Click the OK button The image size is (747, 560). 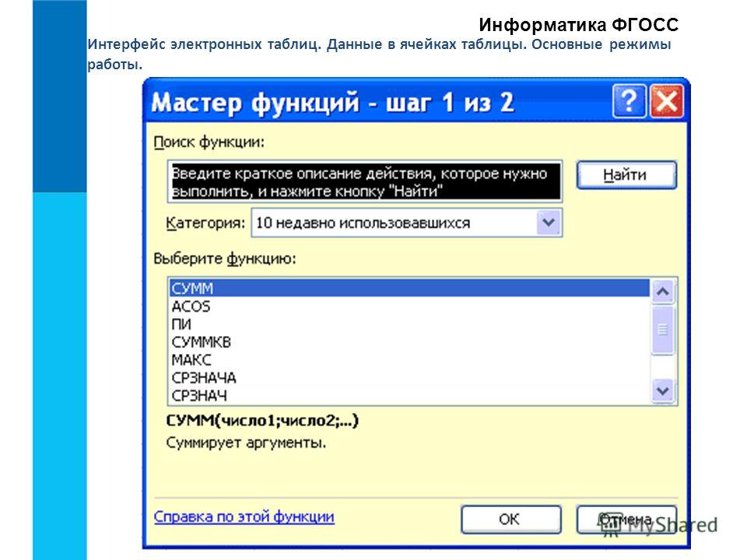point(510,519)
